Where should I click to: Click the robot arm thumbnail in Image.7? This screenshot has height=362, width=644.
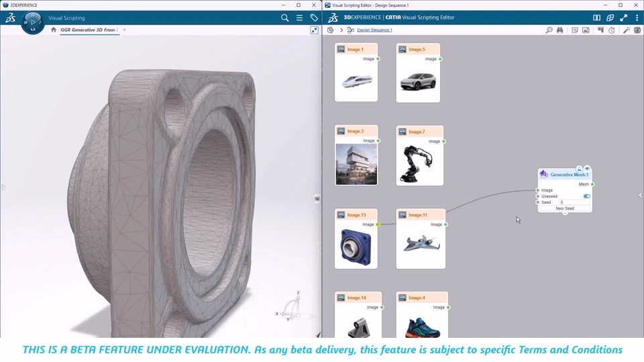pyautogui.click(x=417, y=164)
